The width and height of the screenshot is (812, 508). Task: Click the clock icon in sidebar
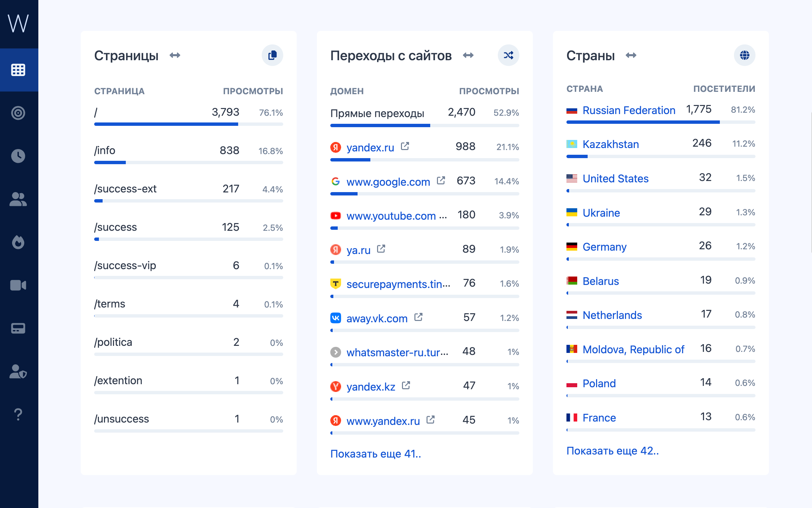18,156
